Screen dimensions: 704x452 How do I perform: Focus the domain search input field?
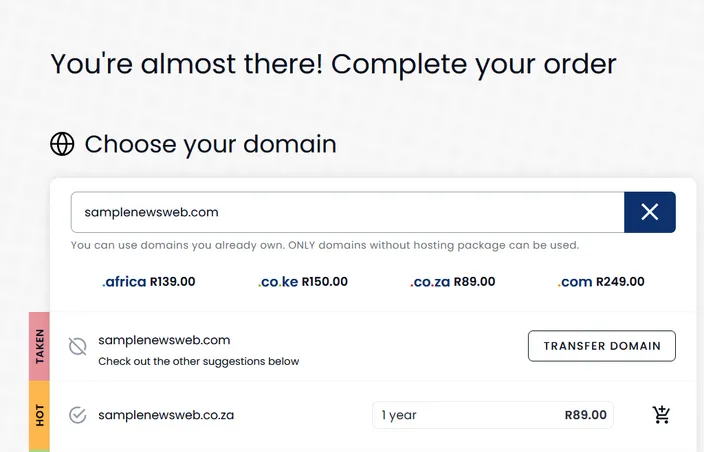[x=348, y=212]
